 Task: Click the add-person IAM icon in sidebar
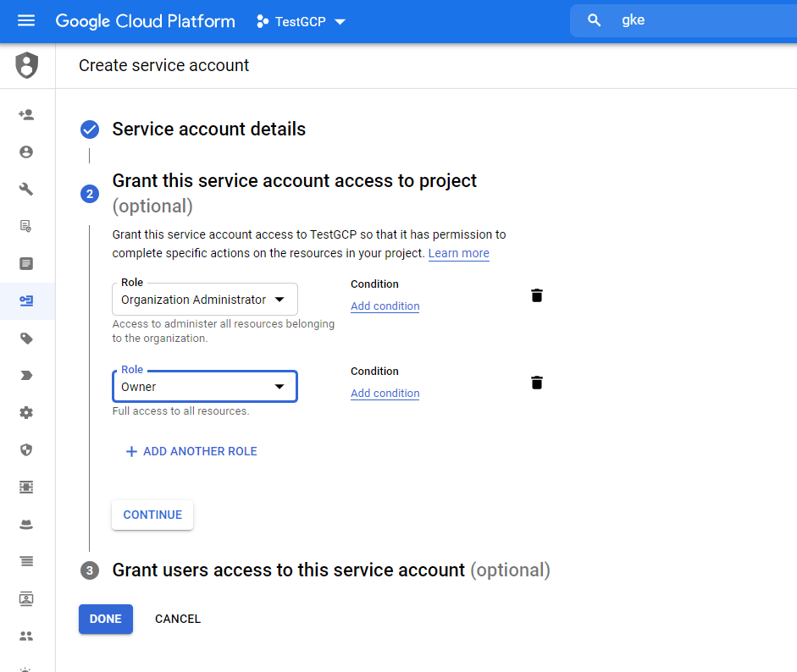click(26, 114)
